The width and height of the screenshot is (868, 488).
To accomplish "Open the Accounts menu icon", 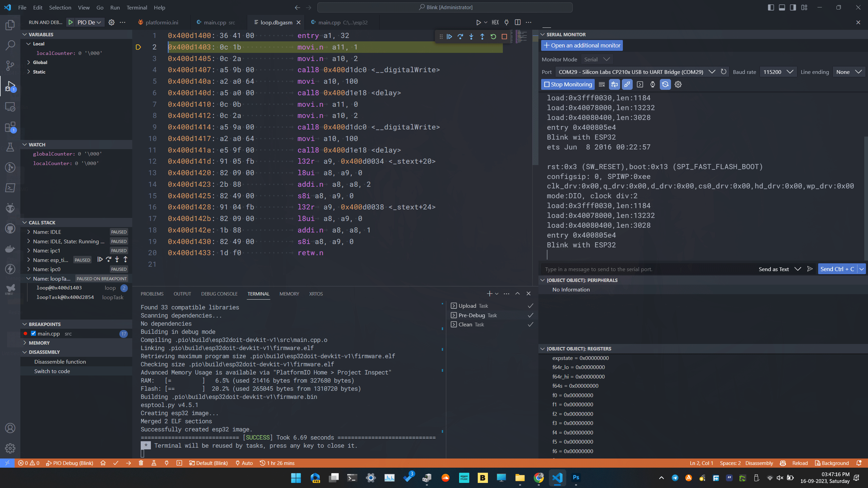I will (10, 428).
